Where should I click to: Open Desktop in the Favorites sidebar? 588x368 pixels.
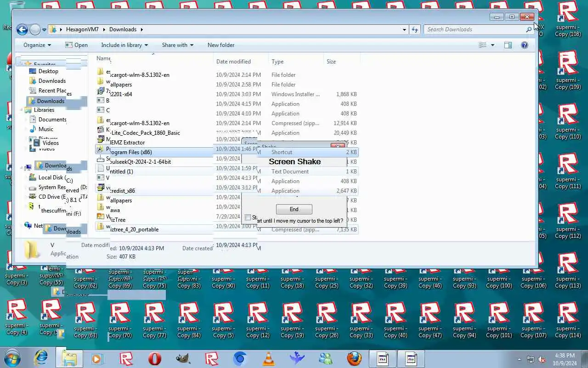coord(48,71)
